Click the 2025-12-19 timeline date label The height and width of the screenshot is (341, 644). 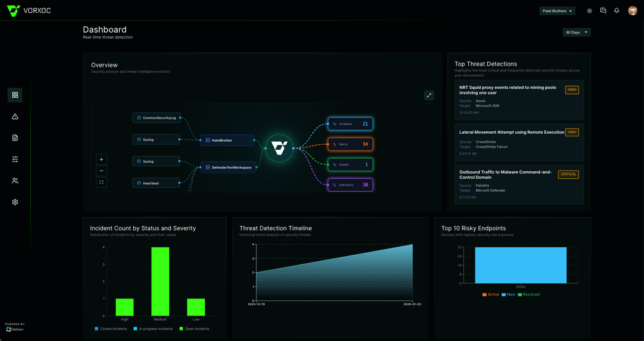tap(256, 304)
